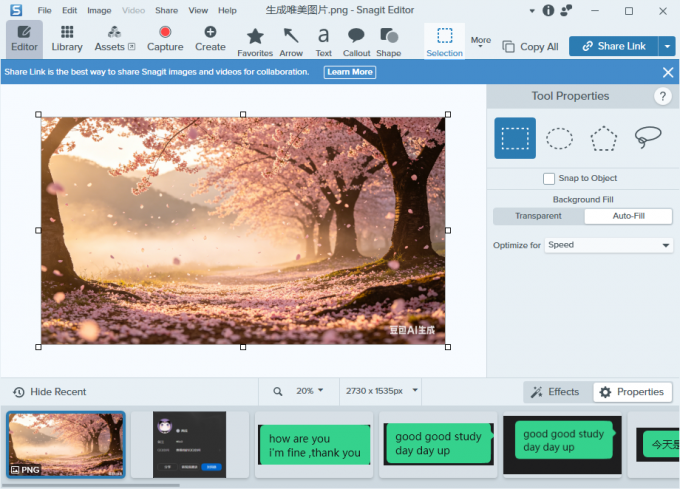Close the Share Link info banner

pyautogui.click(x=668, y=72)
